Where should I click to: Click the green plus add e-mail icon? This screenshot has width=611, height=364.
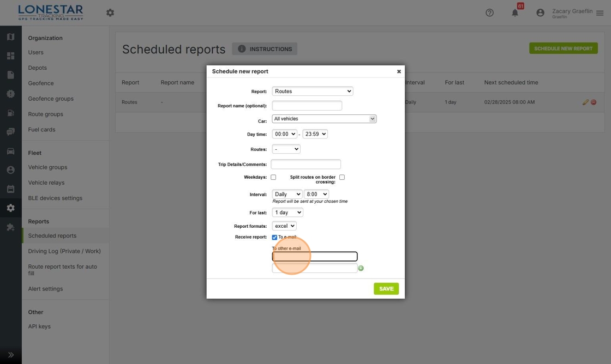(361, 268)
